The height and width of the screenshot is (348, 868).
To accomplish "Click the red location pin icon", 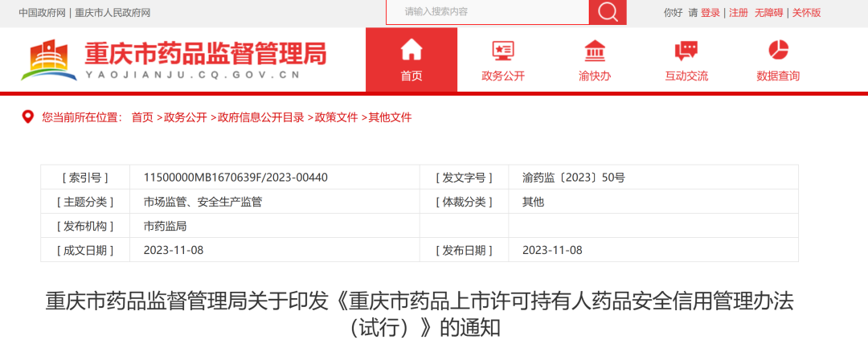I will pyautogui.click(x=27, y=117).
